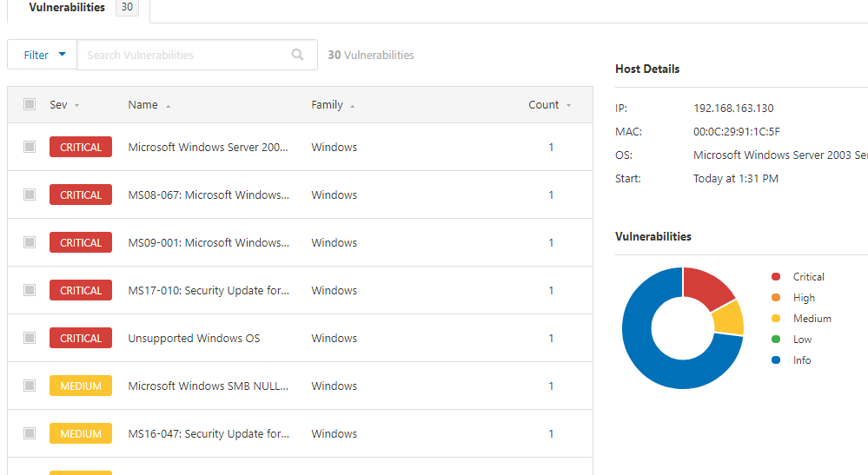Viewport: 868px width, 475px height.
Task: Open the Filter dropdown
Action: pos(43,55)
